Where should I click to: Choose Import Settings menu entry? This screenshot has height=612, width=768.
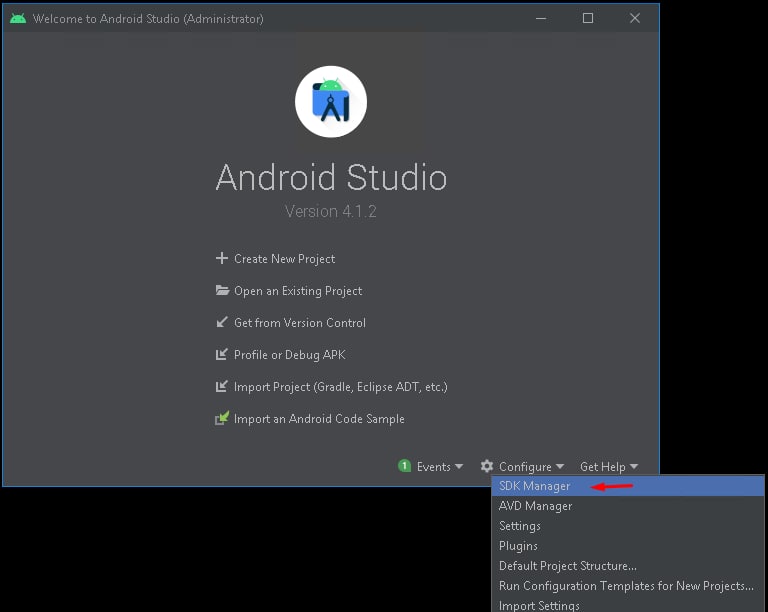628,606
